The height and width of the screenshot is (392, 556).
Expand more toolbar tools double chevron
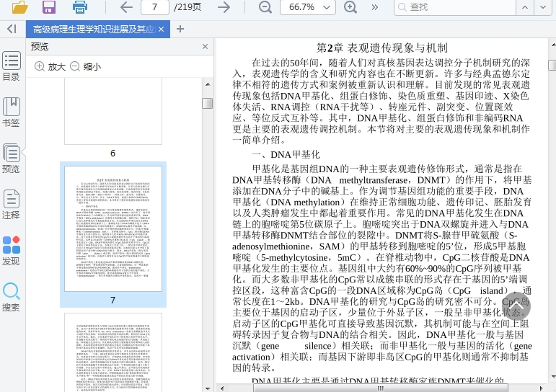[x=374, y=7]
